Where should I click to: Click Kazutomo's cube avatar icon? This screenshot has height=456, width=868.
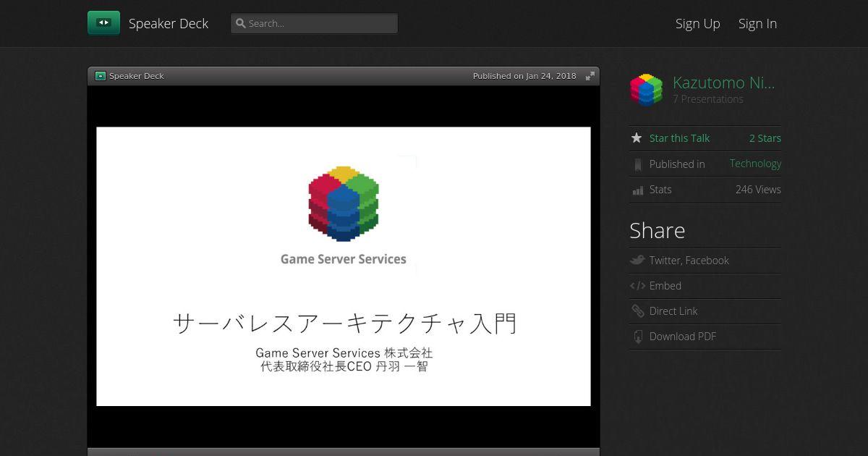[646, 90]
